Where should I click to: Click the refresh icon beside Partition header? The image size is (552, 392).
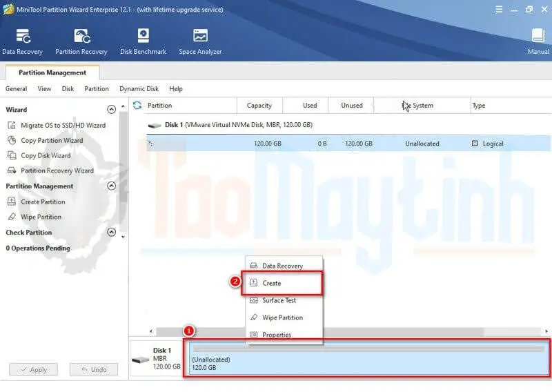click(x=137, y=106)
